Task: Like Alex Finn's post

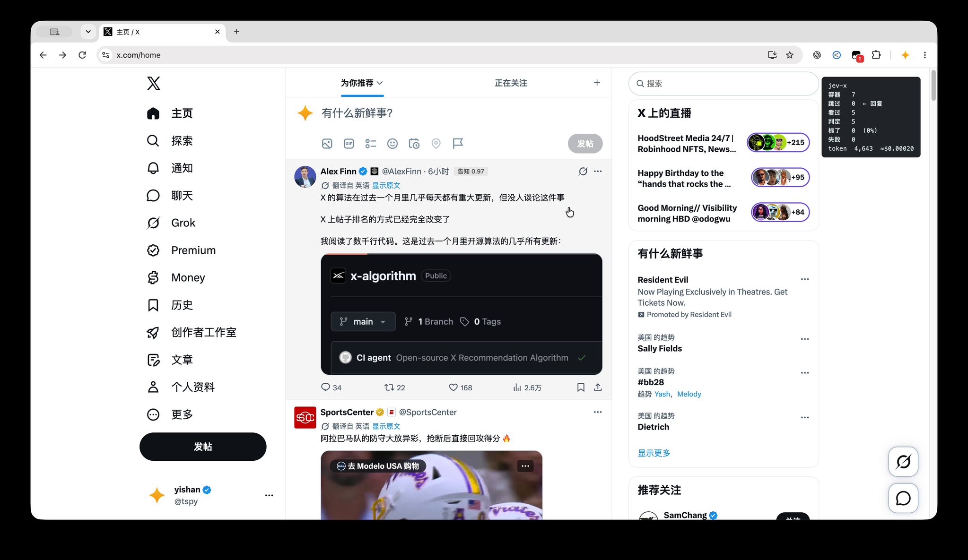Action: (460, 388)
